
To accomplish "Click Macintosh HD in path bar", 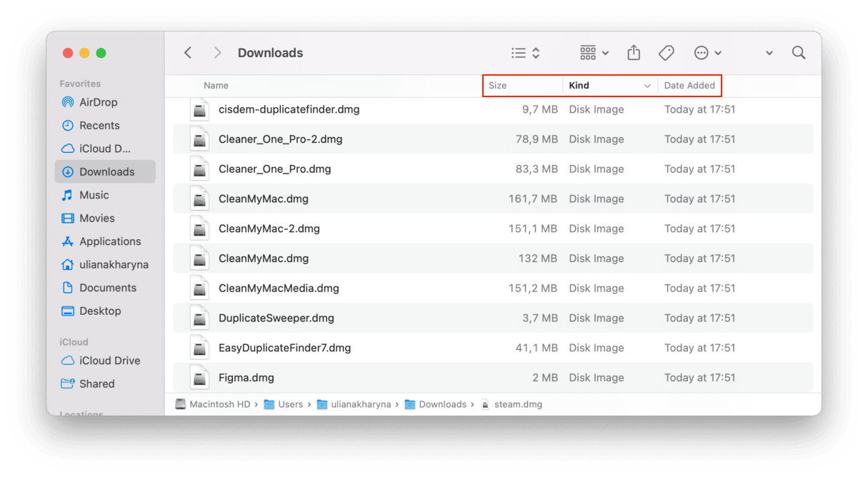I will point(213,404).
